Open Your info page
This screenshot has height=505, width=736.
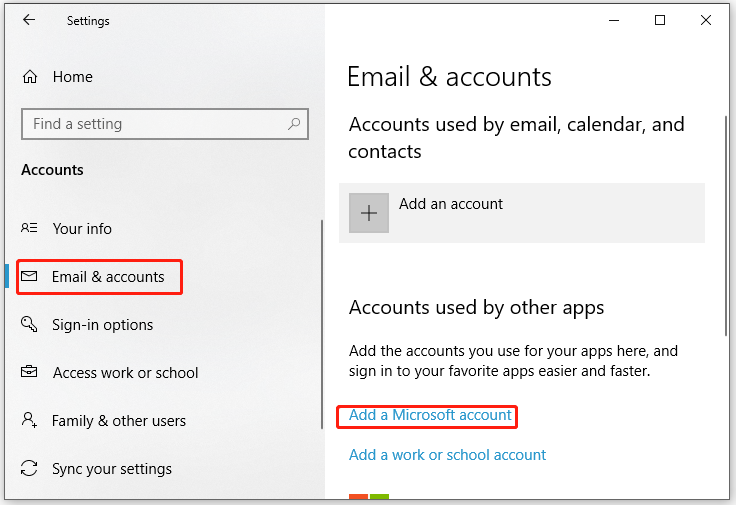[82, 229]
